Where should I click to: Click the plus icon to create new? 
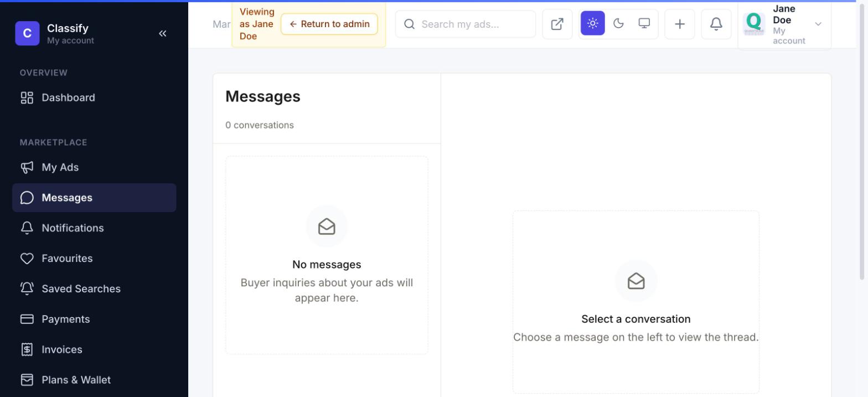680,24
